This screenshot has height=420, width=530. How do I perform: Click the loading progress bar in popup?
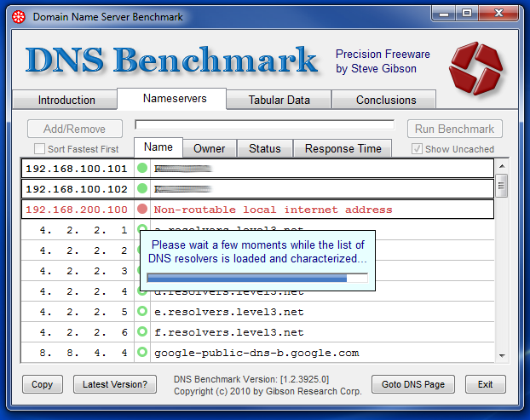click(x=257, y=278)
